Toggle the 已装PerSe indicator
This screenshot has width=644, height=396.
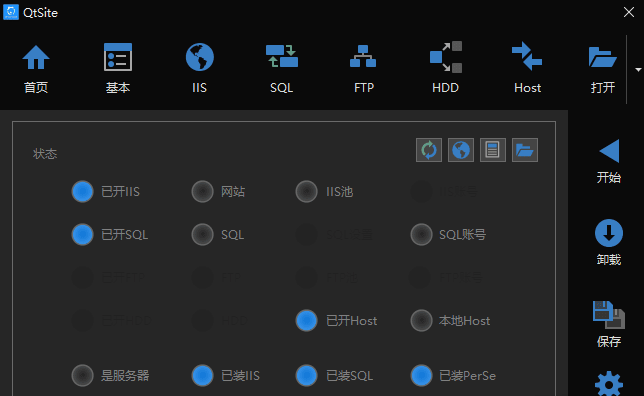(x=421, y=375)
